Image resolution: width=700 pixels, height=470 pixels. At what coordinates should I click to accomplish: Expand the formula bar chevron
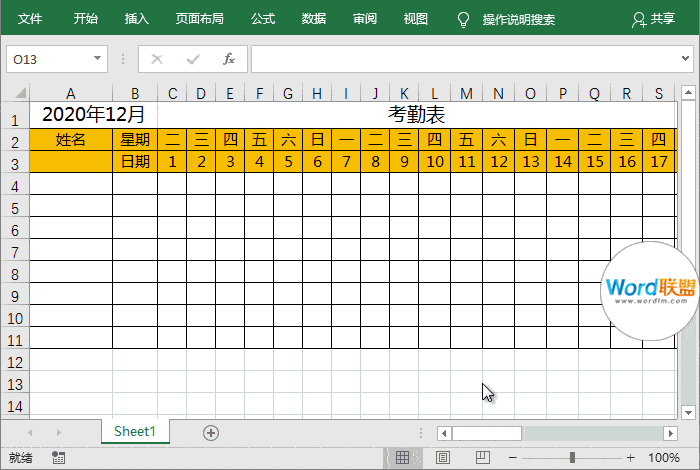tap(685, 58)
